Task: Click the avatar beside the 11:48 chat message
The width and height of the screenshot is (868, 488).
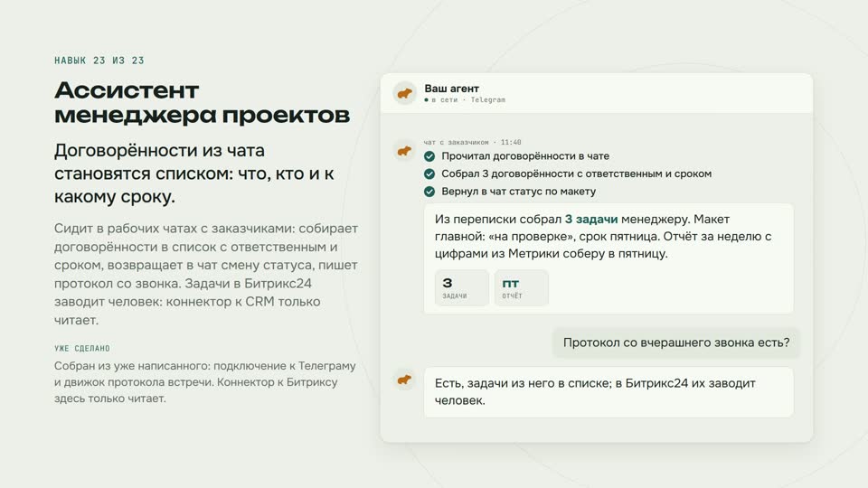Action: coord(405,151)
